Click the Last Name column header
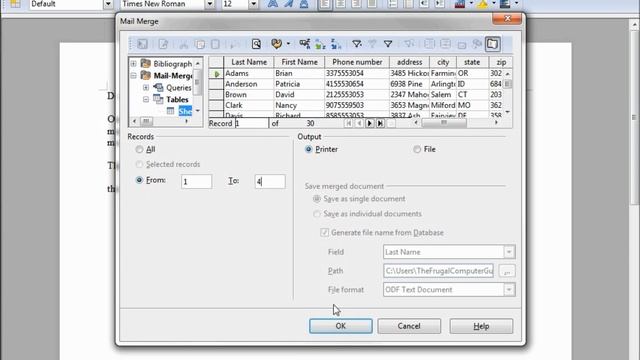 point(249,62)
